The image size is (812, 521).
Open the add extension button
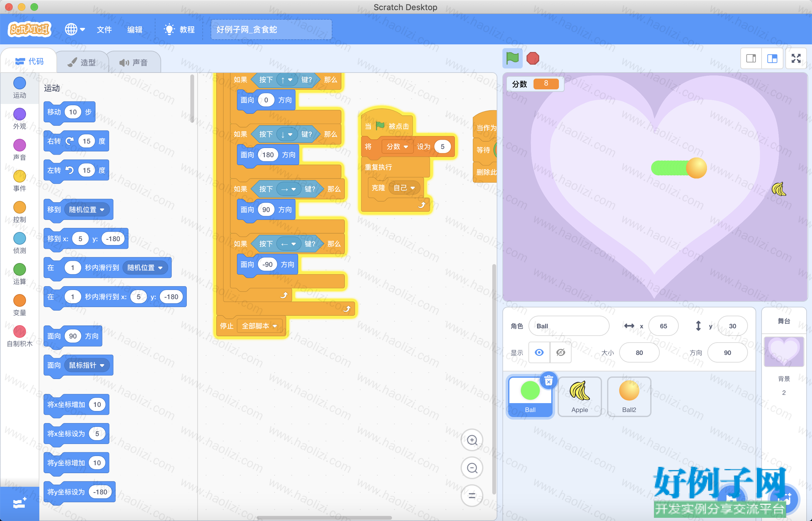click(20, 503)
